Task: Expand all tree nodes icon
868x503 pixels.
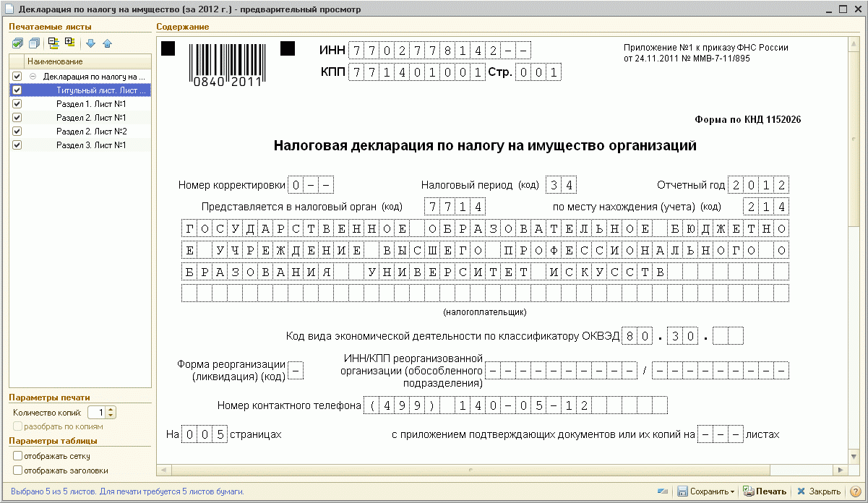Action: click(70, 43)
